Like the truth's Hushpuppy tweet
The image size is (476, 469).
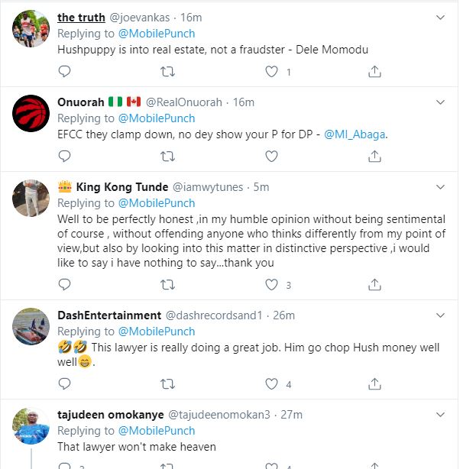pos(271,72)
